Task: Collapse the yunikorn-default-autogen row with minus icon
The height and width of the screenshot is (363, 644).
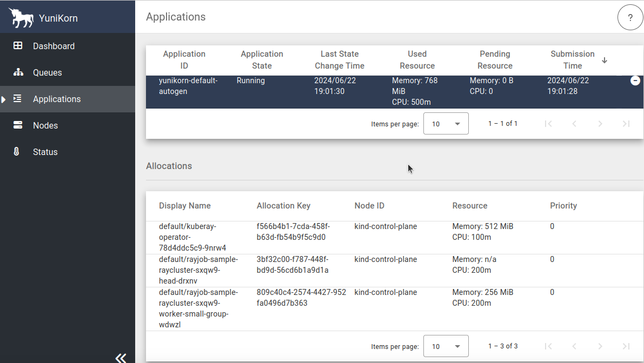Action: point(635,80)
